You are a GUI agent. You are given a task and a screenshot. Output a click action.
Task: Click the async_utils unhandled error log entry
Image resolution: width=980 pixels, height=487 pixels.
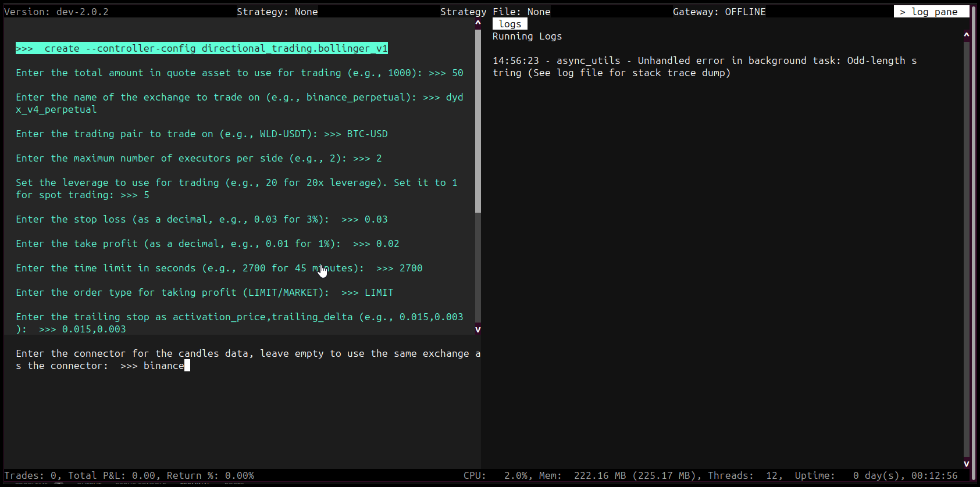(704, 66)
